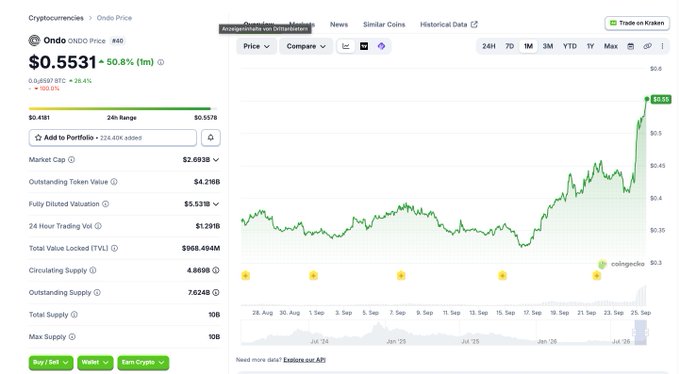680x374 pixels.
Task: Click info icon next to Total Value Locked
Action: [114, 248]
